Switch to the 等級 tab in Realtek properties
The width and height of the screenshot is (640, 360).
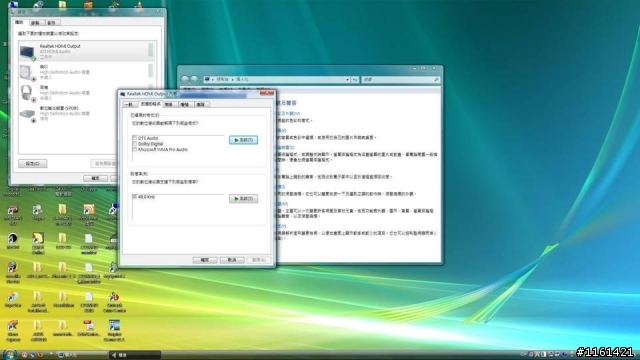[169, 104]
